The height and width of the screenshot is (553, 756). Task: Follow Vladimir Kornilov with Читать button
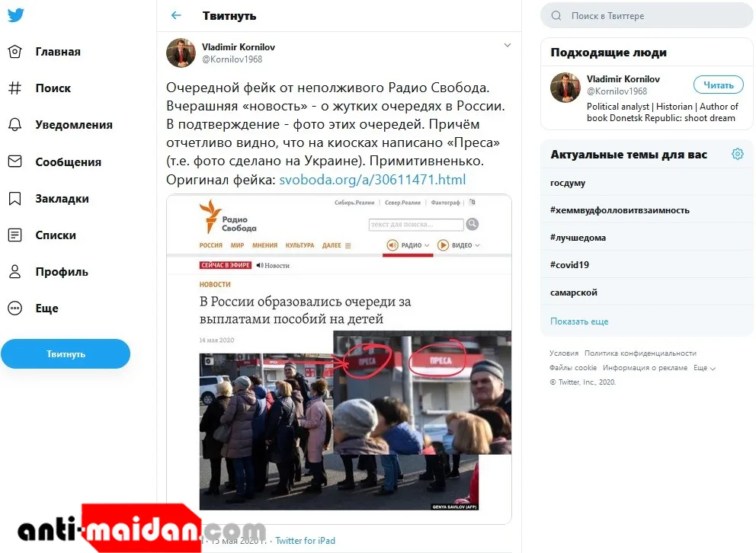719,85
